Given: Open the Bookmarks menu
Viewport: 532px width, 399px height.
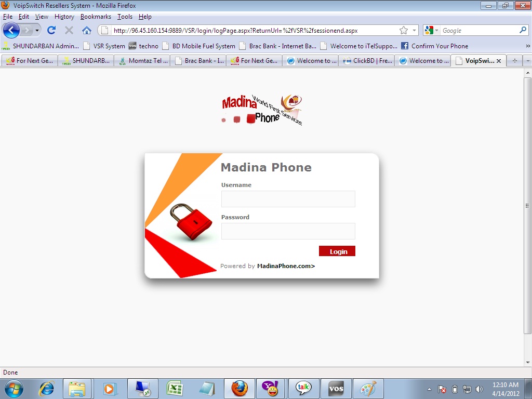Looking at the screenshot, I should point(96,17).
